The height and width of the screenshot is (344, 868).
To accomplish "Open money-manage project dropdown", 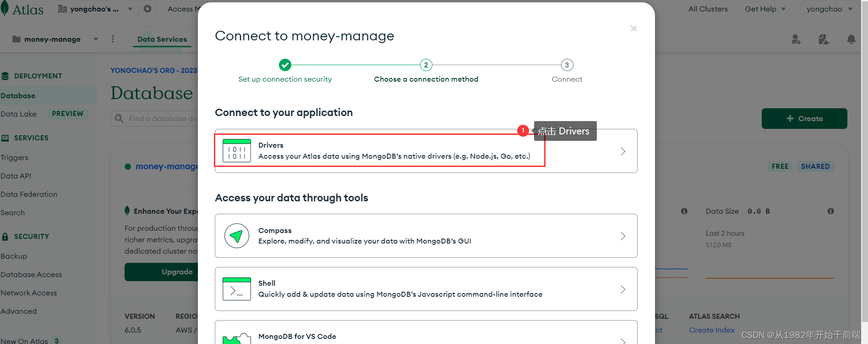I will 96,39.
